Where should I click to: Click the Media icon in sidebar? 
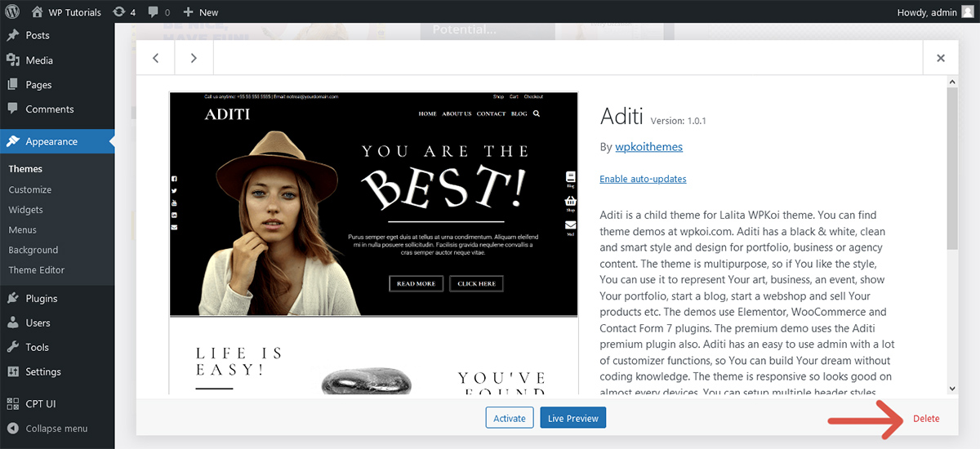tap(13, 60)
